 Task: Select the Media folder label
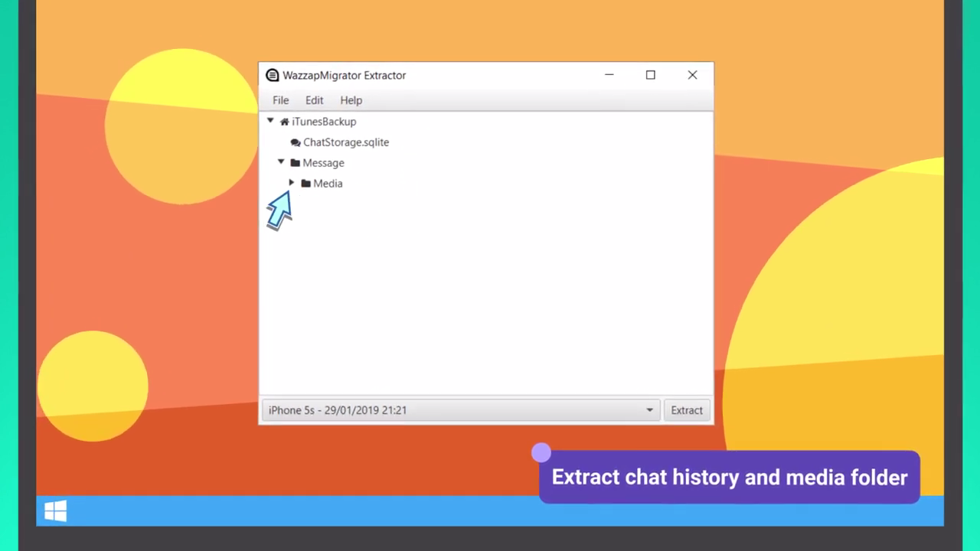pos(328,184)
